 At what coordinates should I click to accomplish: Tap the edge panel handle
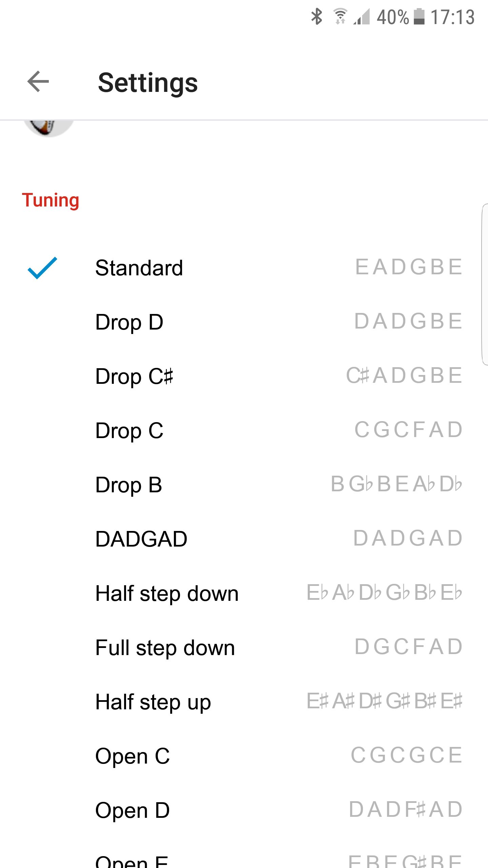coord(485,284)
